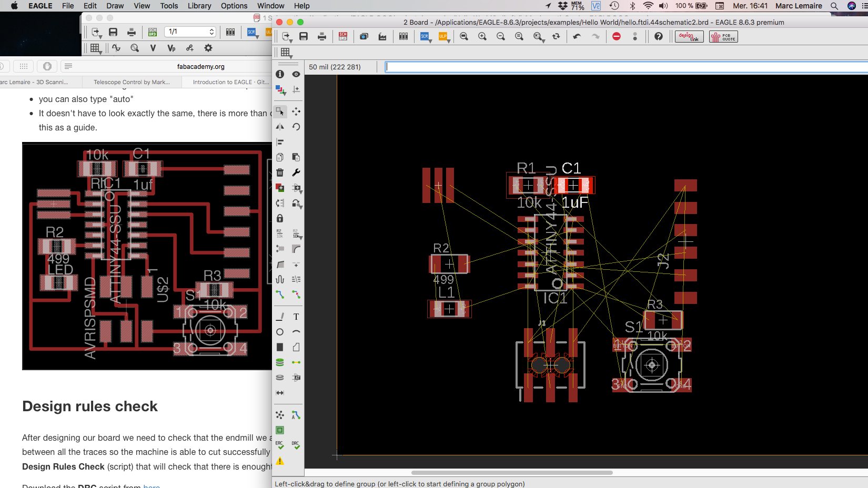Save the board file
The width and height of the screenshot is (868, 488).
pyautogui.click(x=304, y=36)
